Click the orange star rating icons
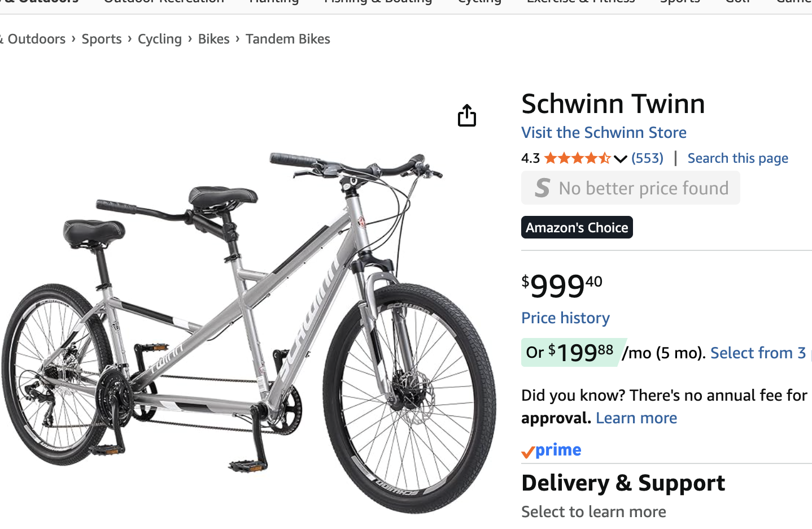The width and height of the screenshot is (812, 529). tap(577, 158)
